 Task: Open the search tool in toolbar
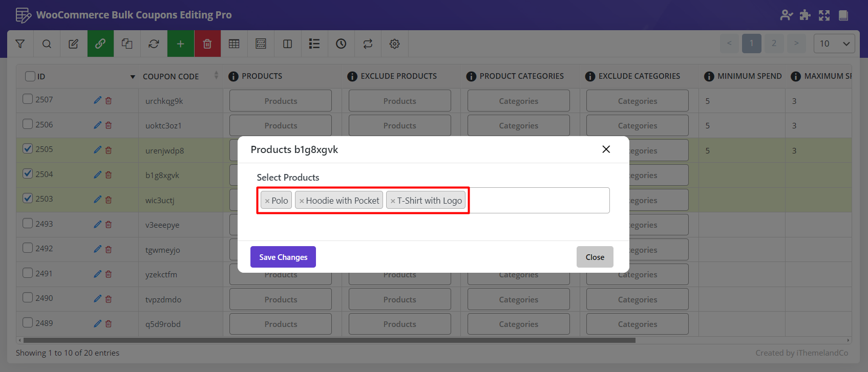coord(47,44)
